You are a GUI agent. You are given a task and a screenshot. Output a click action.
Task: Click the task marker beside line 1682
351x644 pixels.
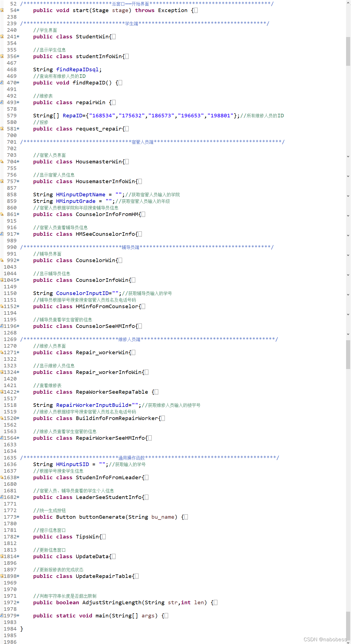pos(2,497)
